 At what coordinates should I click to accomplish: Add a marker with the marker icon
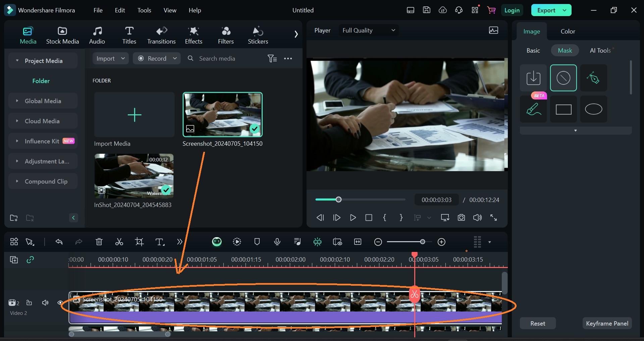pos(257,242)
